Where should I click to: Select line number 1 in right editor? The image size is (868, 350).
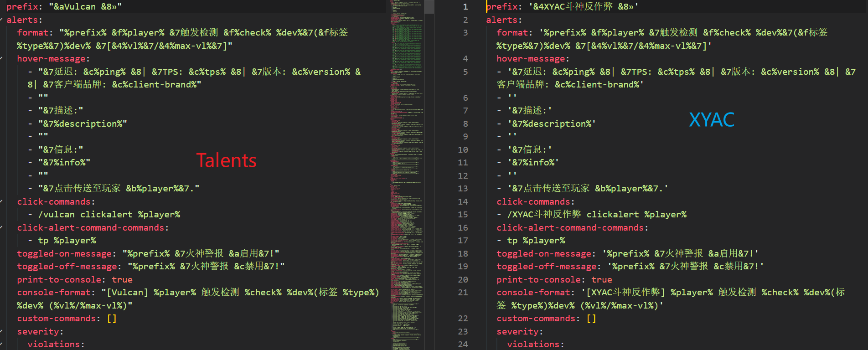point(465,7)
